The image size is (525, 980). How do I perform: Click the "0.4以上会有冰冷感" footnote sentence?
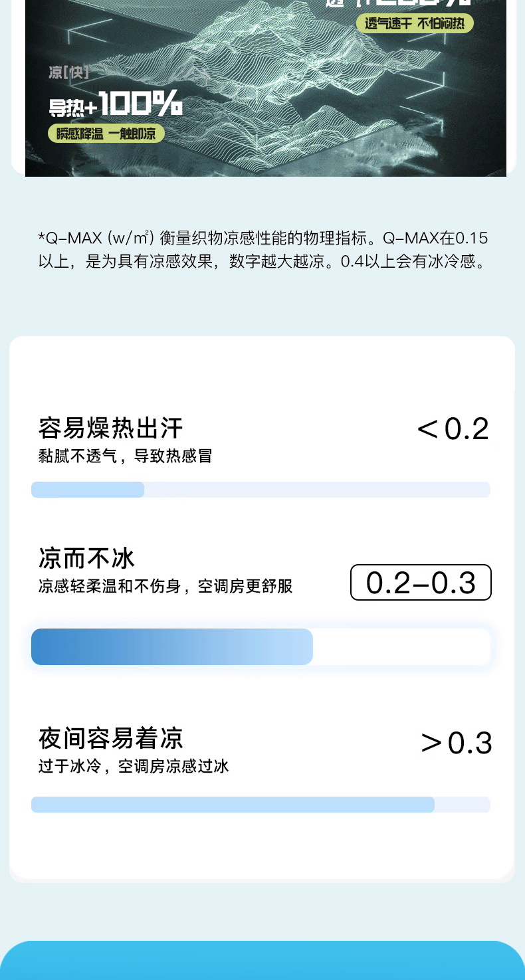click(x=412, y=261)
